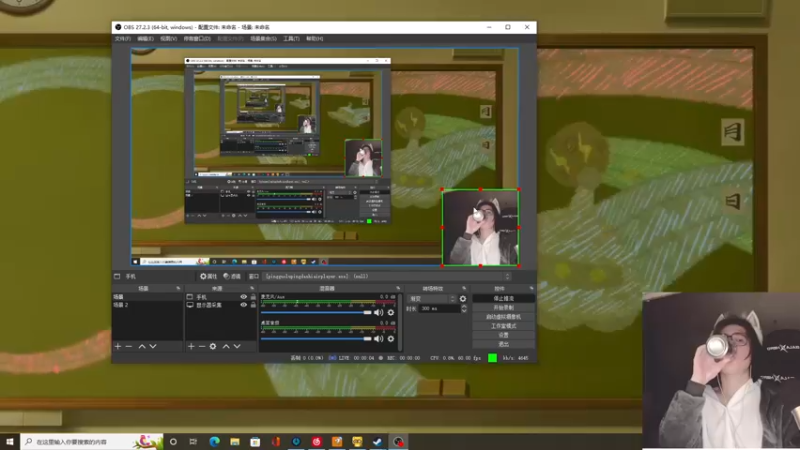This screenshot has height=450, width=800.
Task: Open Windows Start menu
Action: pos(10,441)
